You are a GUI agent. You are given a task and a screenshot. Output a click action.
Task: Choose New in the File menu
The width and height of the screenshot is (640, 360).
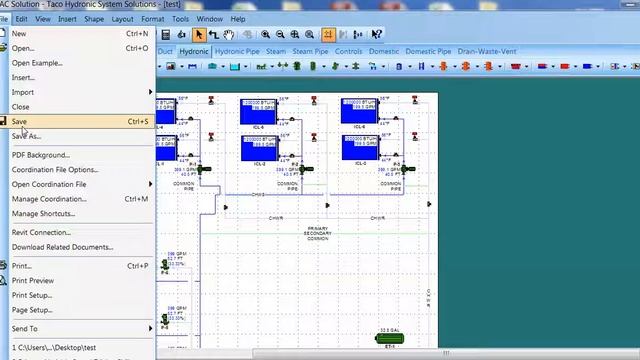[x=78, y=34]
